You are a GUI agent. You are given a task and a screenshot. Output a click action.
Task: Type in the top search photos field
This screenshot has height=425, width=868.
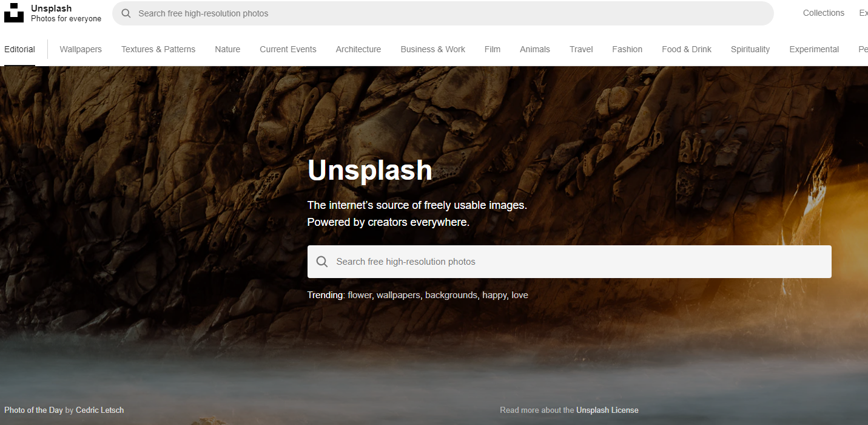[x=449, y=13]
